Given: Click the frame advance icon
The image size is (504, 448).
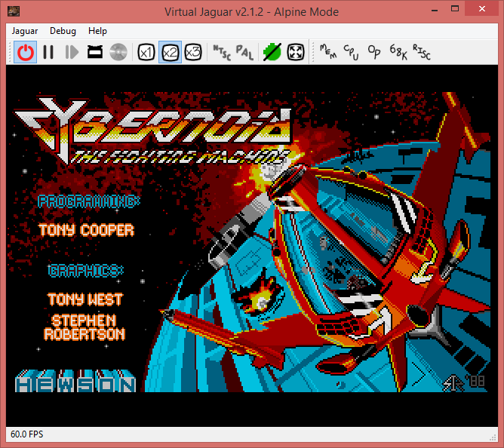Looking at the screenshot, I should pos(72,52).
